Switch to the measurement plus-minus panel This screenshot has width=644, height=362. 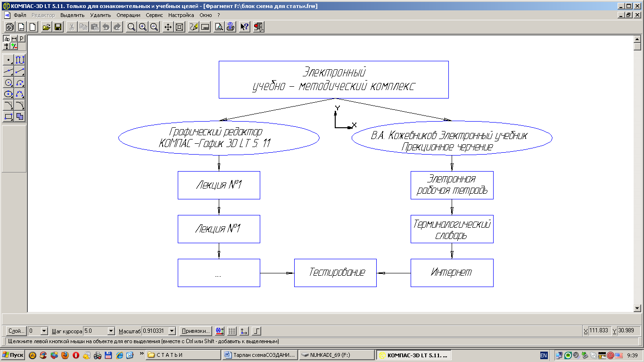click(x=14, y=46)
